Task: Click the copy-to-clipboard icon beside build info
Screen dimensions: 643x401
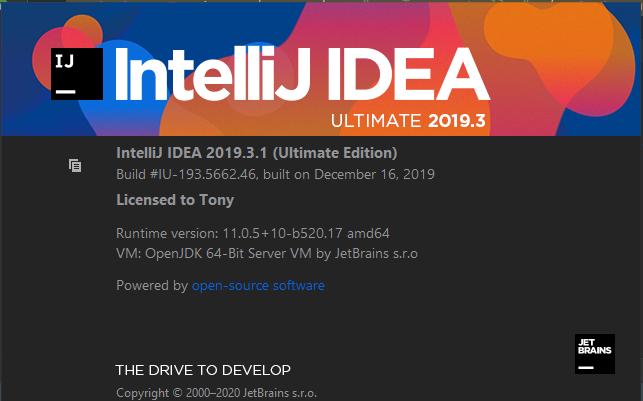Action: [x=75, y=166]
